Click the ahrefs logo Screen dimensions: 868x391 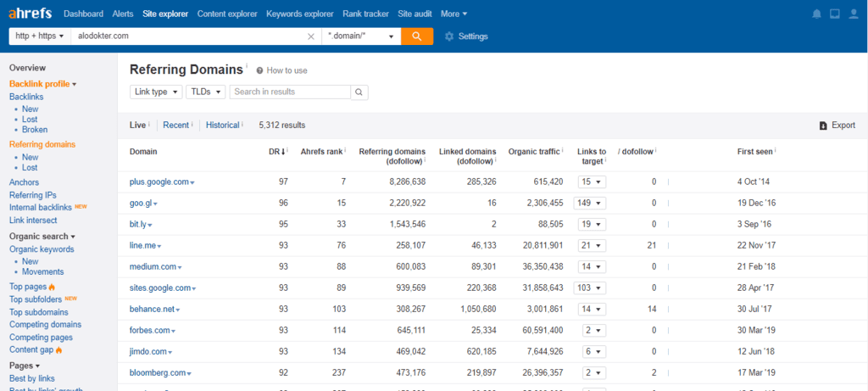31,14
